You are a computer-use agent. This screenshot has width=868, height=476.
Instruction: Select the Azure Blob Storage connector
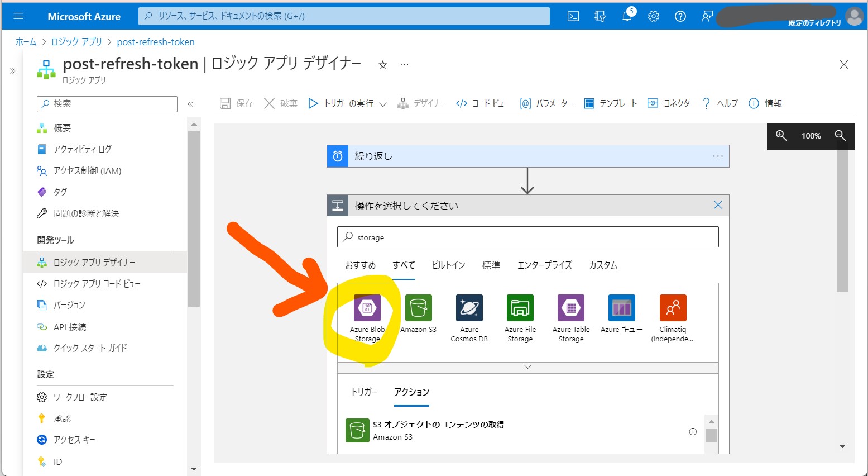click(367, 318)
